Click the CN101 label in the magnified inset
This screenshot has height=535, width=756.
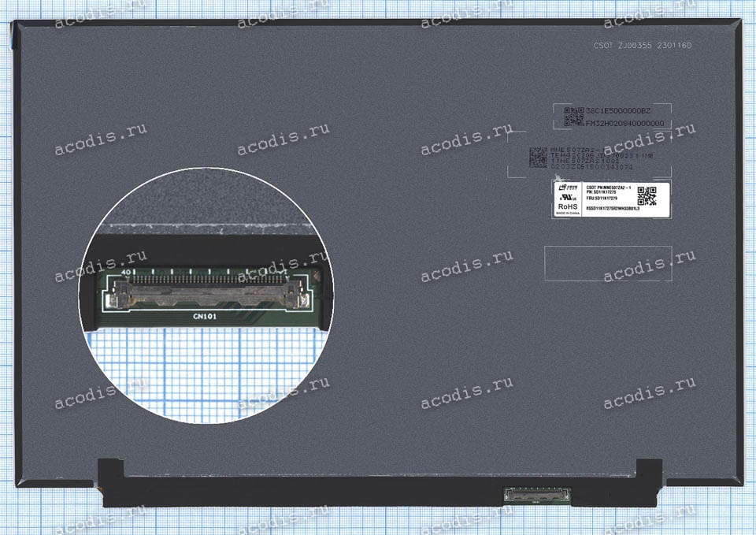click(205, 315)
